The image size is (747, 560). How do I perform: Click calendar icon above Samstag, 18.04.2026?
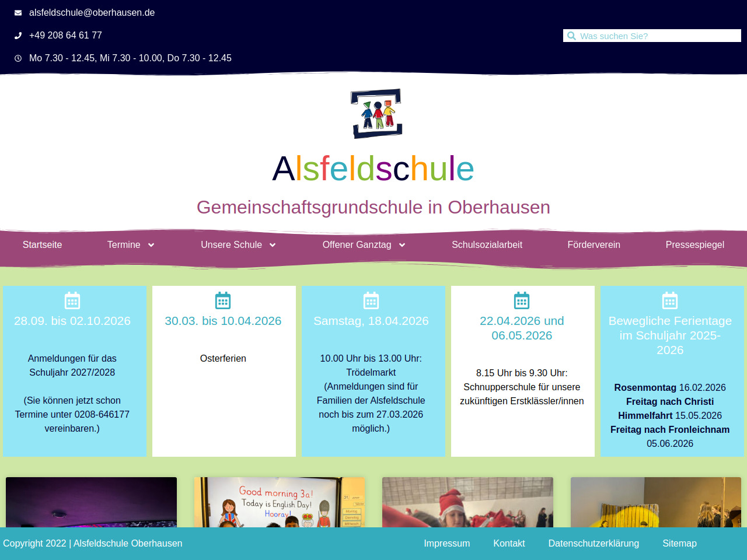click(x=371, y=300)
